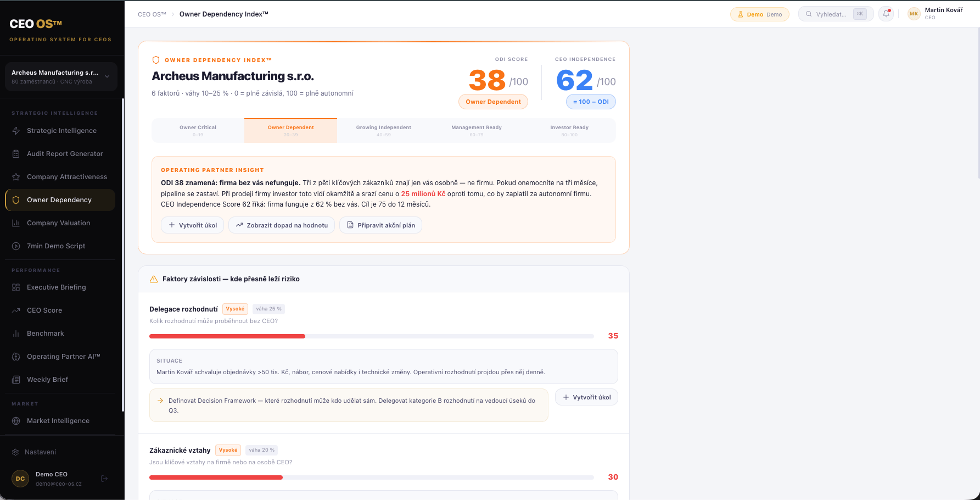Click Zobrazit dopad na hodnotu
This screenshot has height=500, width=980.
pyautogui.click(x=282, y=225)
